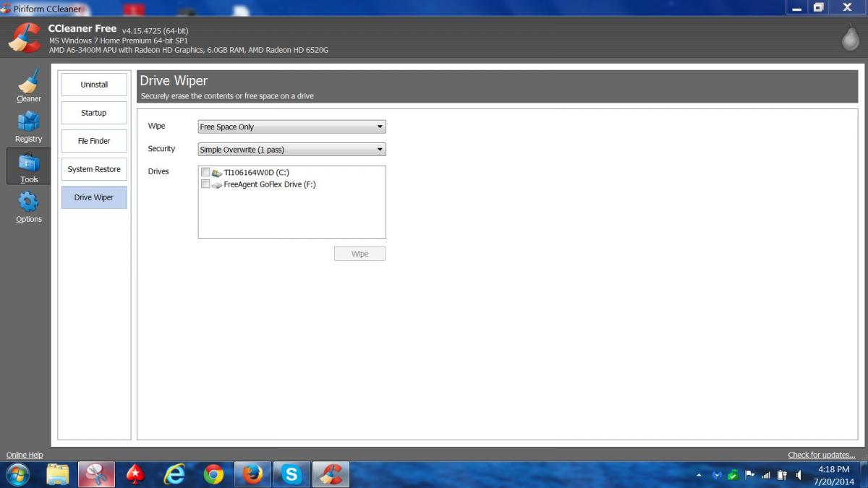Switch to Snipping Tool in taskbar

pyautogui.click(x=96, y=474)
